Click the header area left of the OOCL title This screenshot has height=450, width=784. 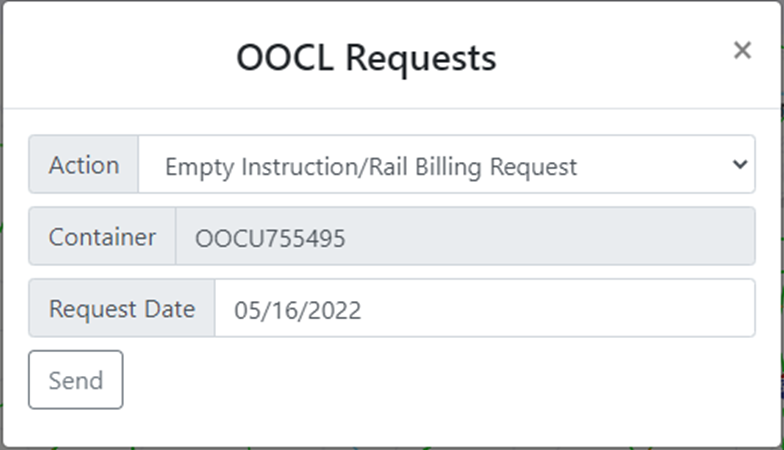pyautogui.click(x=120, y=58)
